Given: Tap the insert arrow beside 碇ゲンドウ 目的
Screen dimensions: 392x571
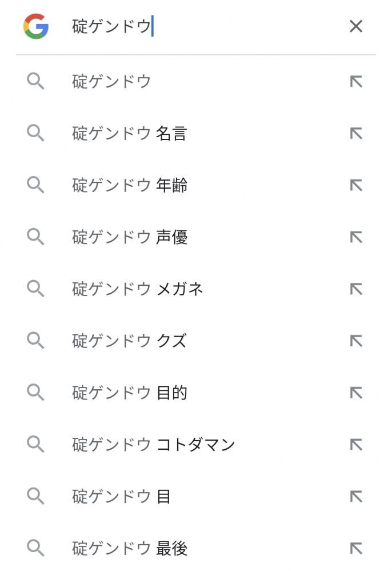Looking at the screenshot, I should pos(356,393).
